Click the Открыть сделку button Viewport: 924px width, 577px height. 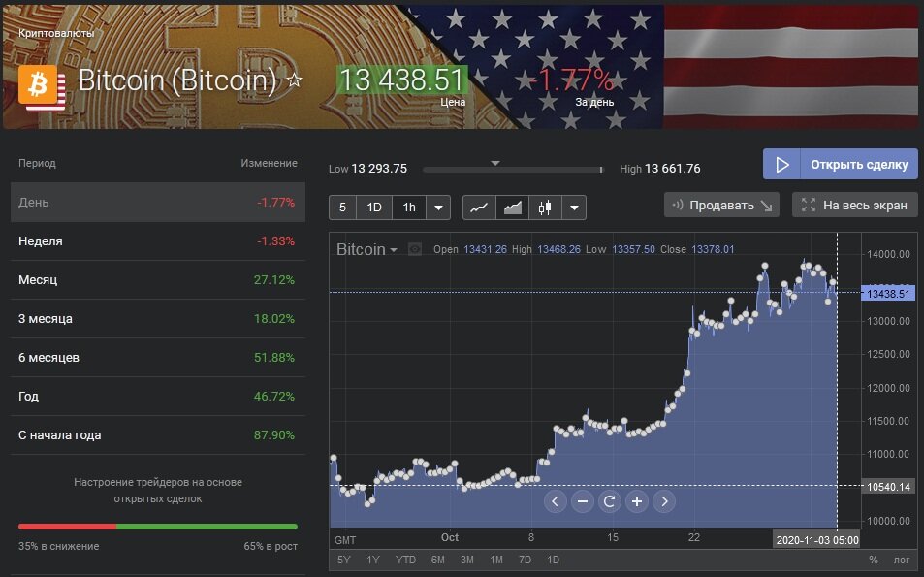coord(840,164)
